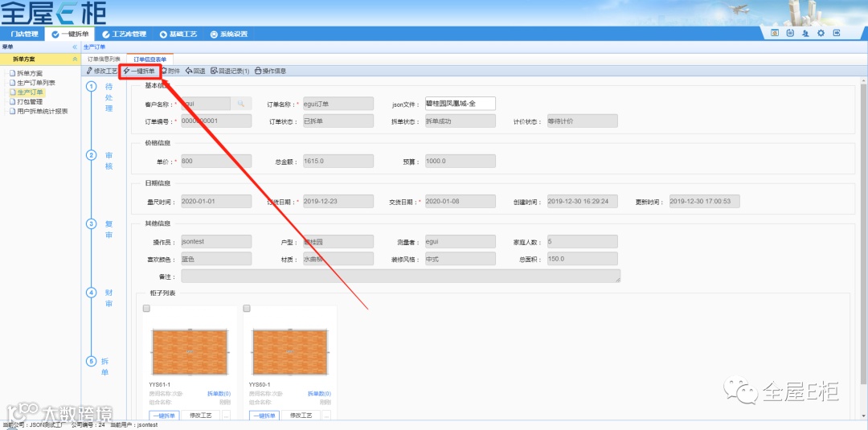The width and height of the screenshot is (868, 430).
Task: Open 拆单方案 in the sidebar tree
Action: pyautogui.click(x=27, y=73)
